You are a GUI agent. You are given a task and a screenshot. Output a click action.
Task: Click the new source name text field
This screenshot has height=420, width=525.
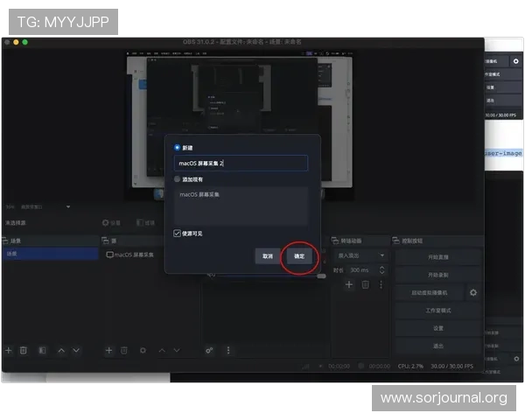click(241, 163)
